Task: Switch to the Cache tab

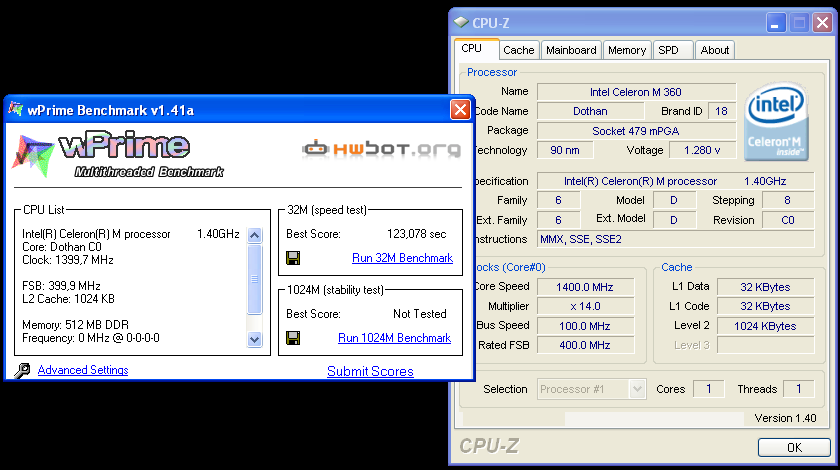Action: [519, 50]
